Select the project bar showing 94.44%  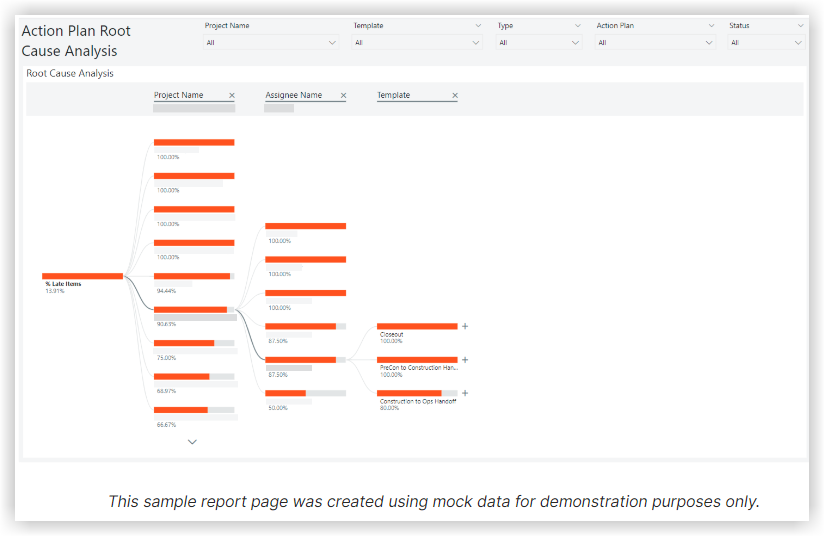coord(194,276)
